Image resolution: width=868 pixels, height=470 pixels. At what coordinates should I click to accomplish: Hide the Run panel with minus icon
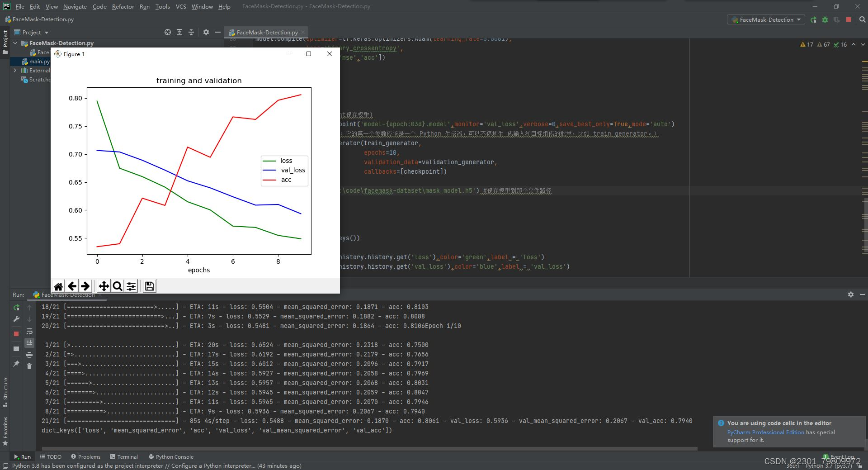coord(863,294)
